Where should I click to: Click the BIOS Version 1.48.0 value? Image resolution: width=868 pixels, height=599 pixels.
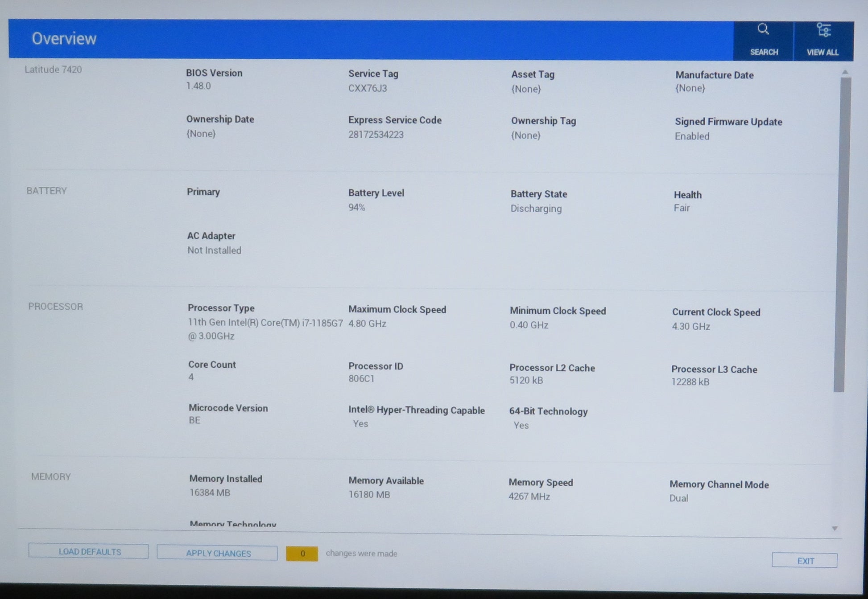tap(198, 86)
